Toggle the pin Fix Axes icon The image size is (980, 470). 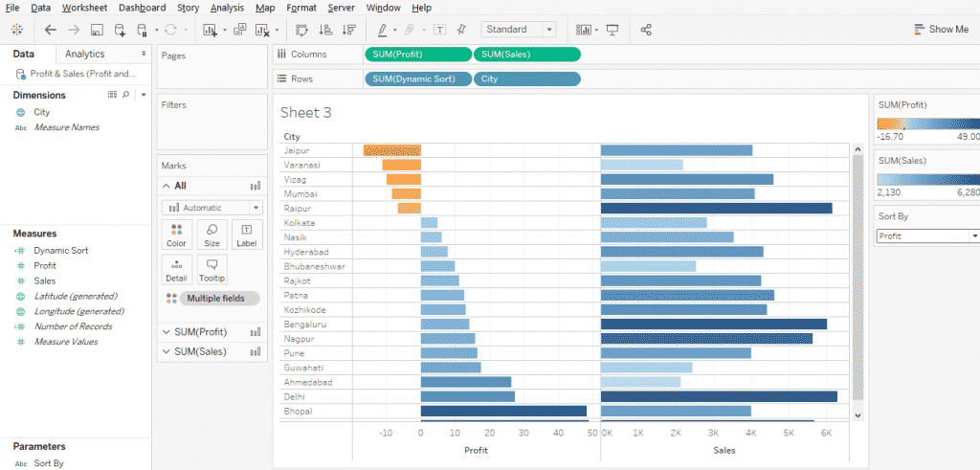(462, 30)
